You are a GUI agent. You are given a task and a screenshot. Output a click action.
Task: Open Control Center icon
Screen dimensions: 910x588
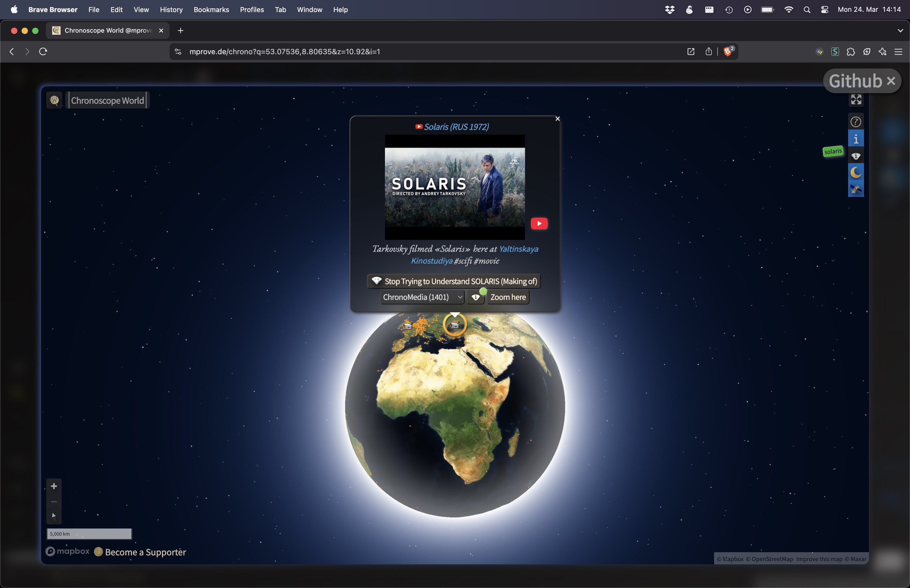pyautogui.click(x=824, y=9)
